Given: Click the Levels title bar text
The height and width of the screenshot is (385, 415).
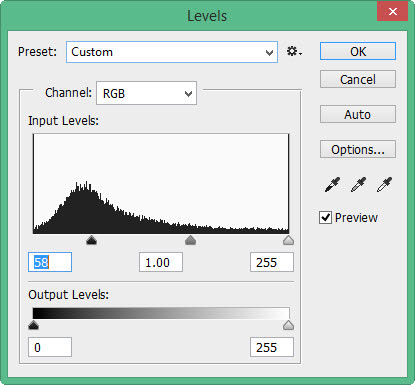Looking at the screenshot, I should pyautogui.click(x=207, y=16).
